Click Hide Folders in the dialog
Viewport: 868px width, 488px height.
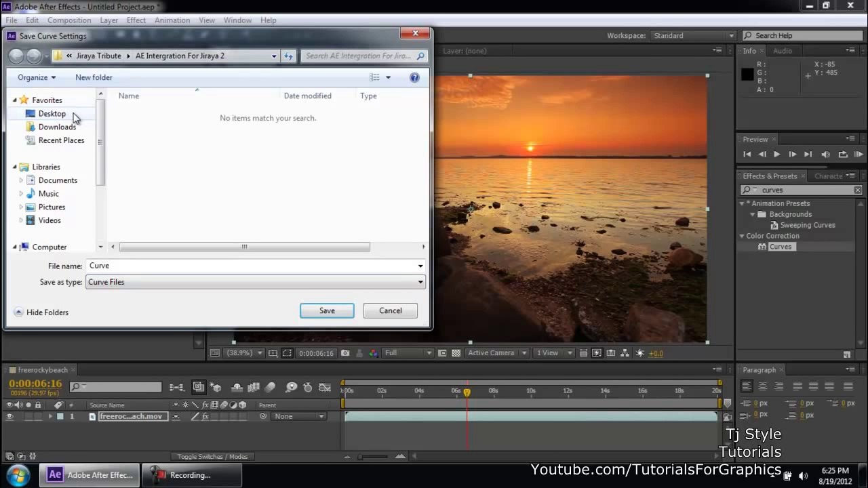click(x=41, y=312)
